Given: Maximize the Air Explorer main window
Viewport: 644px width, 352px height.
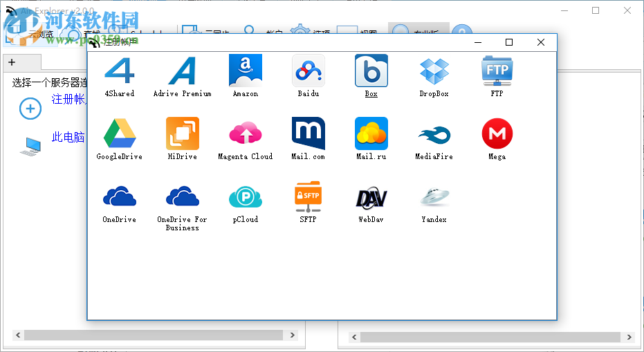Looking at the screenshot, I should tap(596, 10).
